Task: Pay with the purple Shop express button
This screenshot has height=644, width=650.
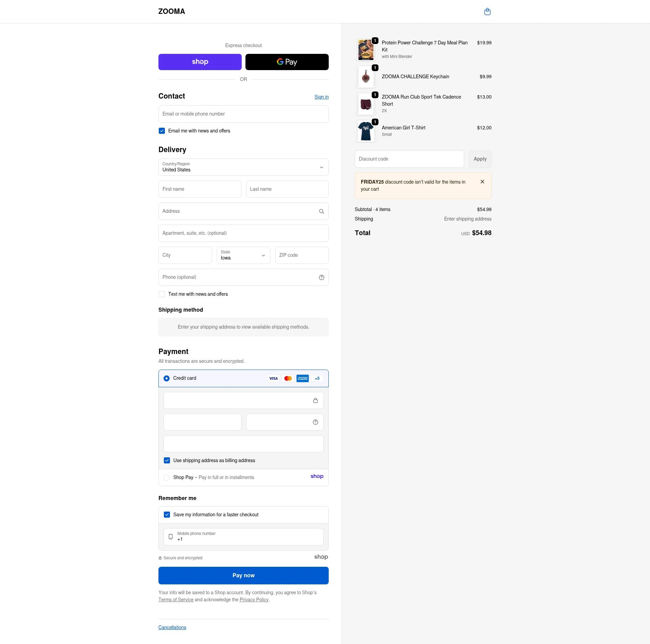Action: point(200,62)
